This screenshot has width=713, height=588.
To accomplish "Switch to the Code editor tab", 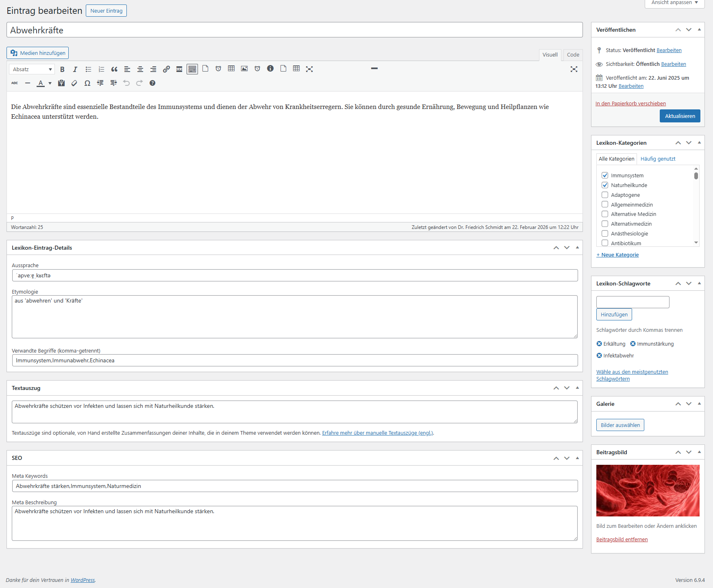I will point(573,55).
